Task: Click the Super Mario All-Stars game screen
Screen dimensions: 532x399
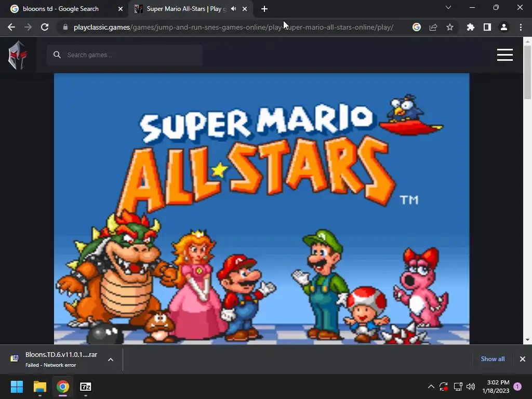Action: [x=262, y=209]
